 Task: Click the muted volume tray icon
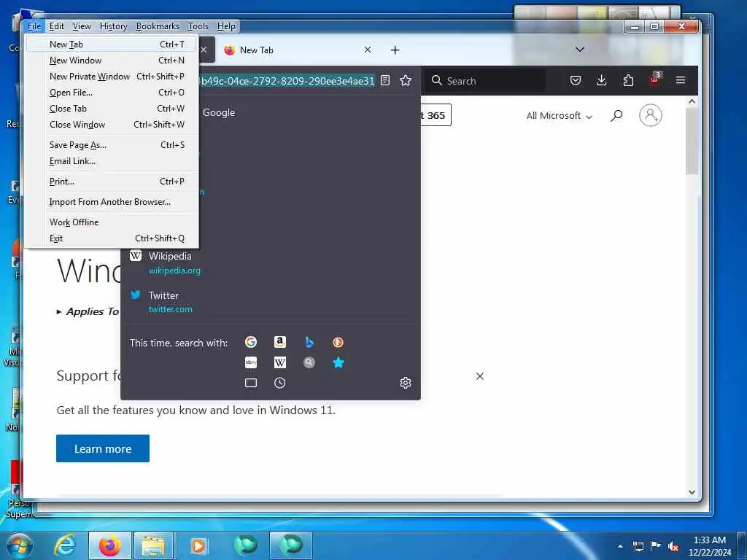coord(673,546)
